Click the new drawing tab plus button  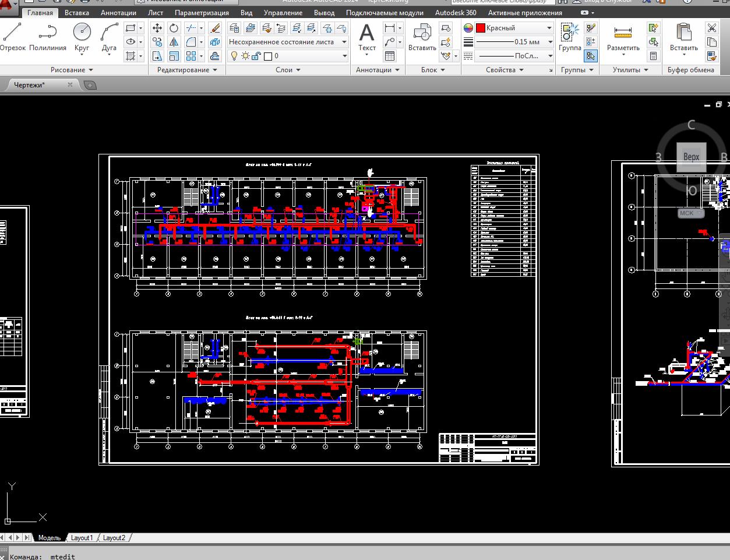90,85
